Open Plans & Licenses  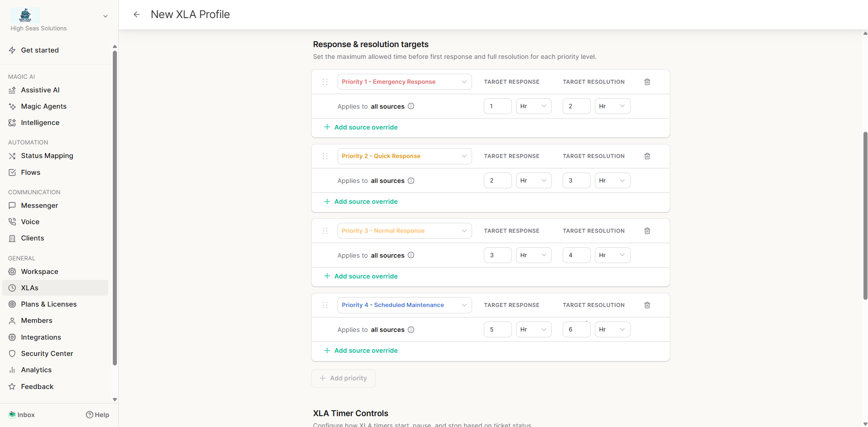[x=55, y=304]
